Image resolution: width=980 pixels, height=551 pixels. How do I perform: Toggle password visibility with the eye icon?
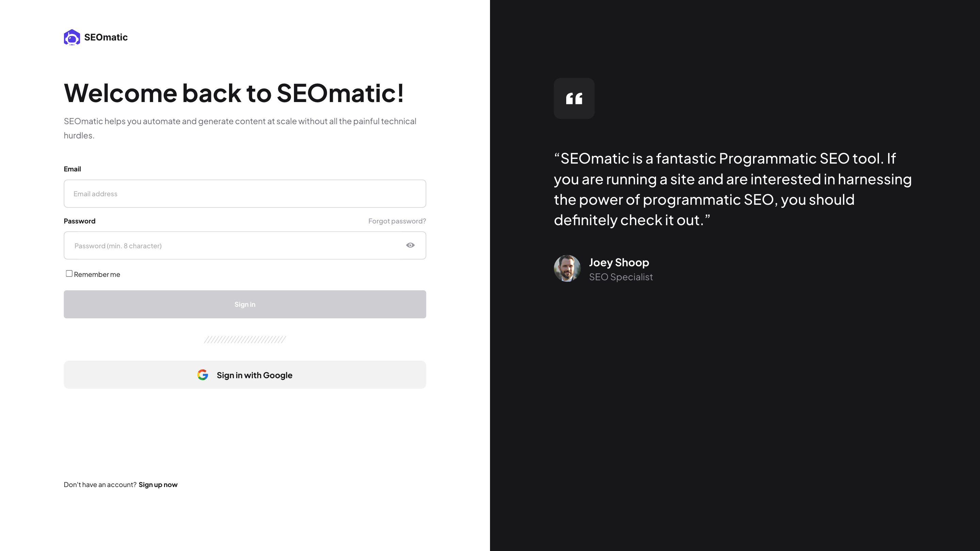410,245
